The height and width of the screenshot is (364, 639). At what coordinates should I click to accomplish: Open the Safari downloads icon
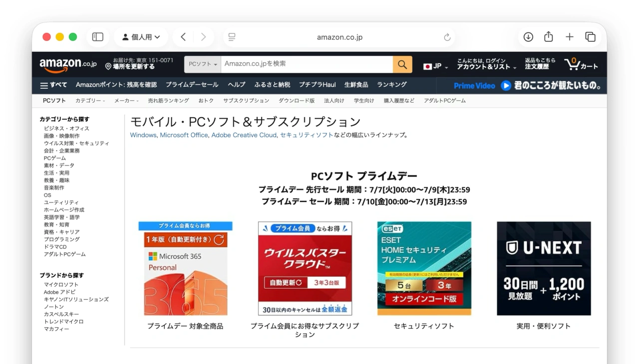pos(528,37)
